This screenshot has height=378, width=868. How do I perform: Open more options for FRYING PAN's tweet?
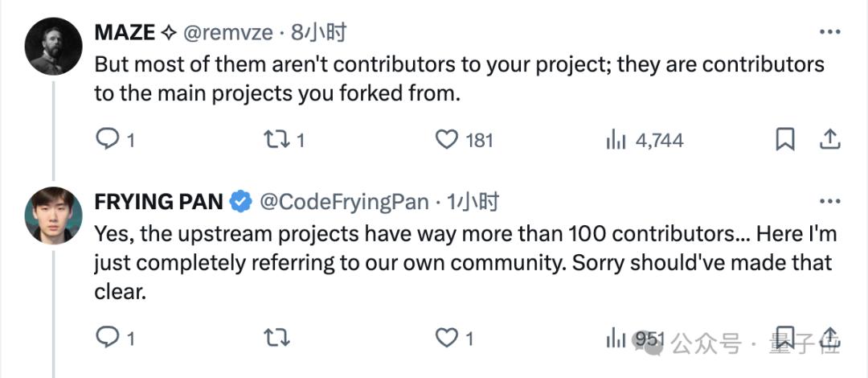(x=829, y=201)
